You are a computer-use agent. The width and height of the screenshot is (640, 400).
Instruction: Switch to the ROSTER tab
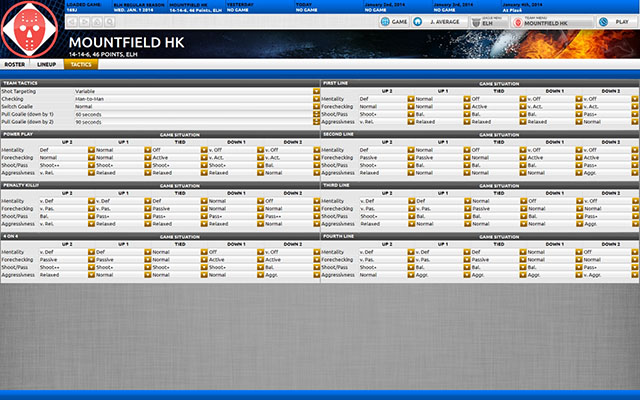(15, 64)
